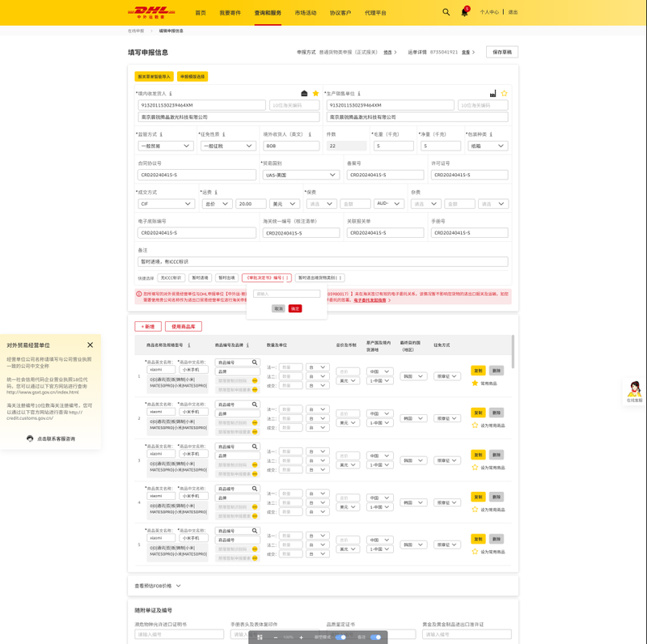Open the 征免性质 dropdown showing 一般征税
Image resolution: width=647 pixels, height=644 pixels.
pos(229,146)
